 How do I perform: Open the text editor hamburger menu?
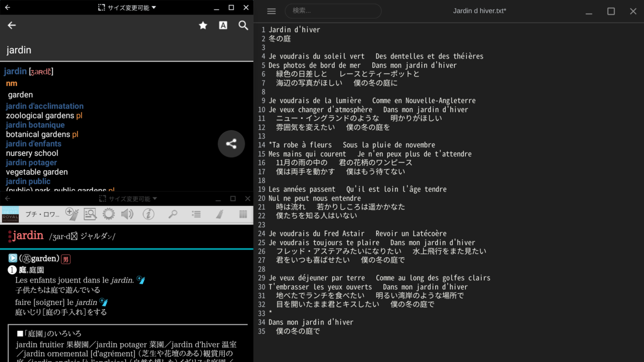coord(272,11)
